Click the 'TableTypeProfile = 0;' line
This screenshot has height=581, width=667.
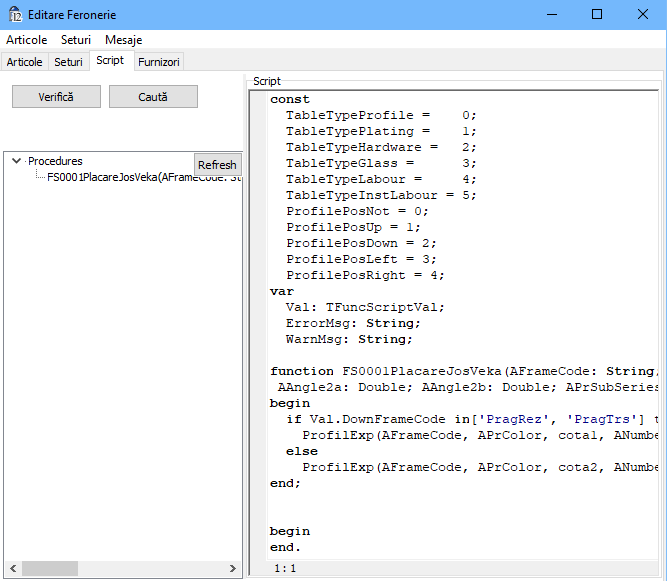point(381,115)
